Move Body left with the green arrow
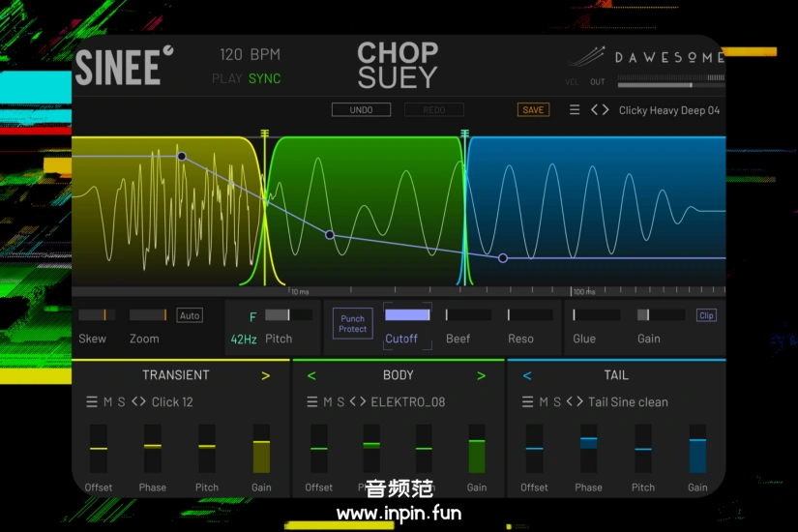 click(311, 375)
